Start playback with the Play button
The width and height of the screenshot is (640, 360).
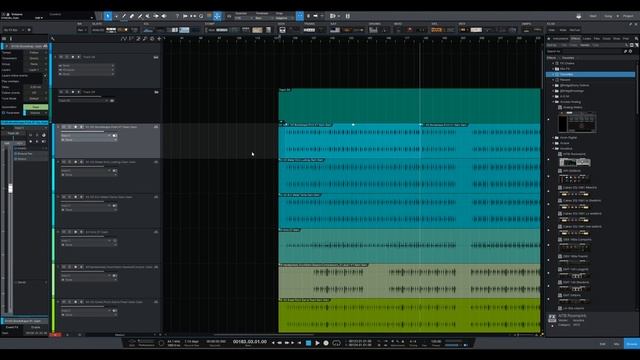(317, 343)
